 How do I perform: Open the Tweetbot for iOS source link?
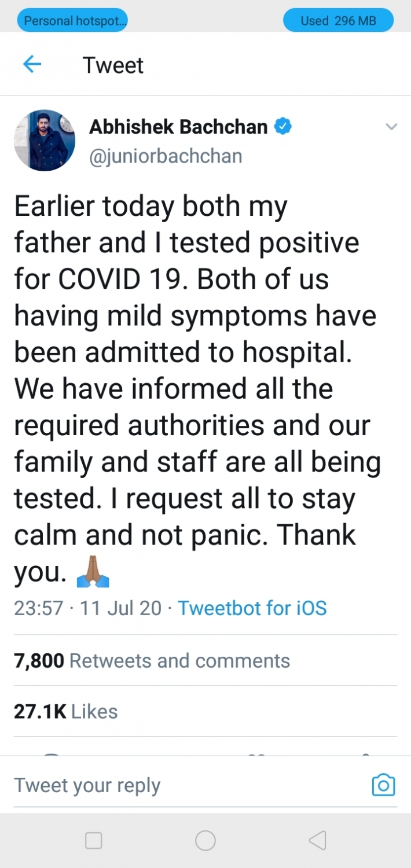(252, 608)
